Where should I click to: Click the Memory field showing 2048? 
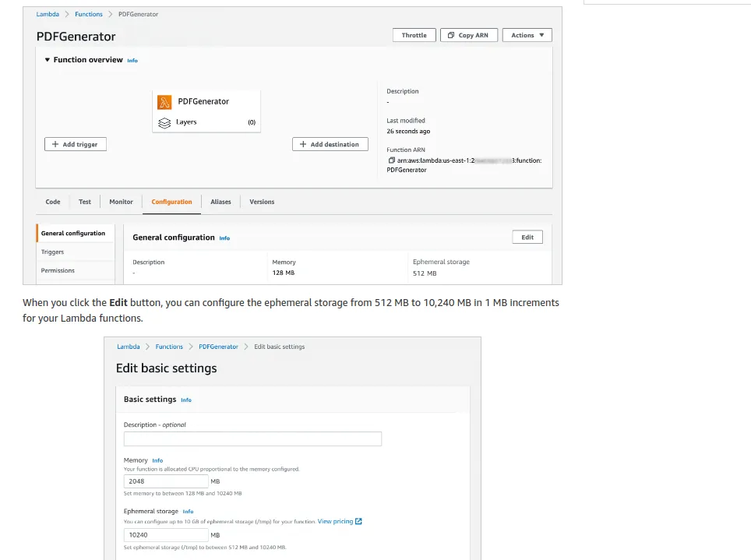166,481
